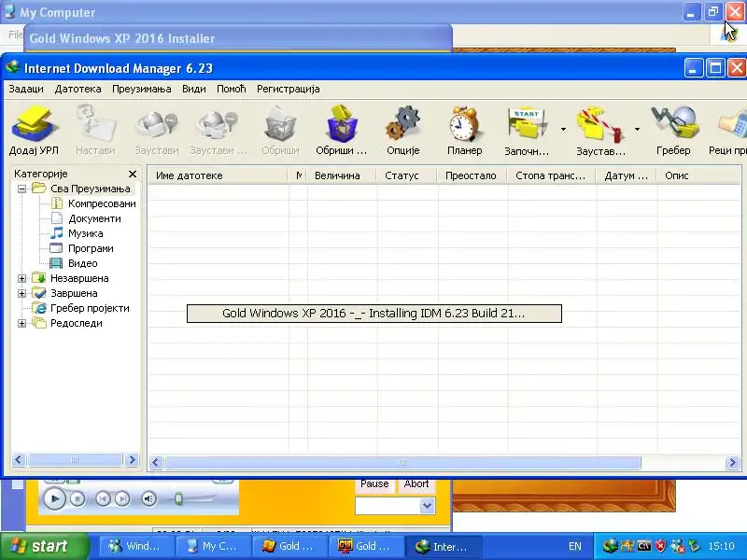Click the Abort button in installer
747x560 pixels.
point(416,483)
